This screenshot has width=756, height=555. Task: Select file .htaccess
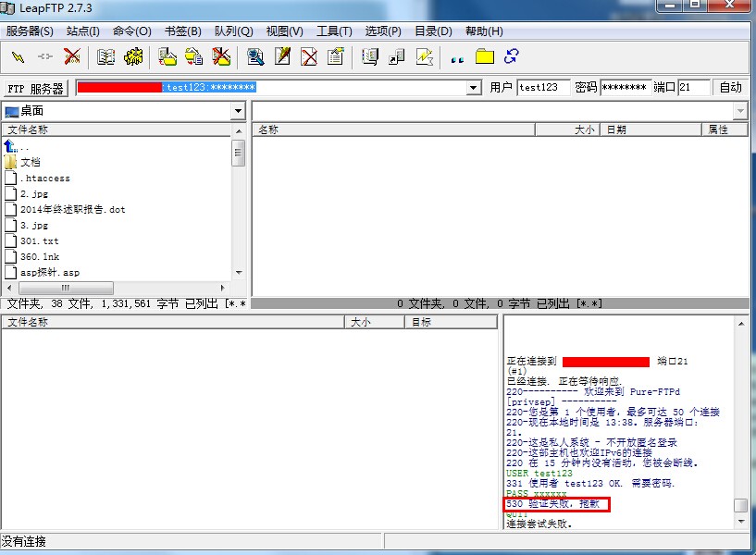pyautogui.click(x=38, y=179)
